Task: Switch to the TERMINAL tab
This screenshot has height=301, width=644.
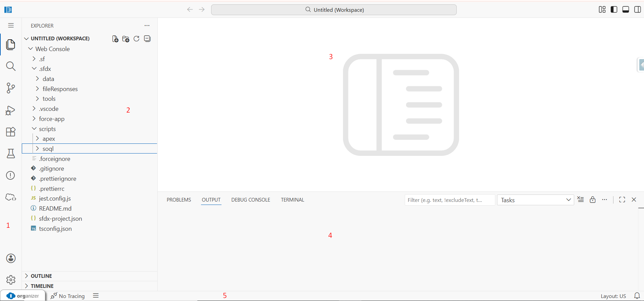Action: pyautogui.click(x=293, y=200)
